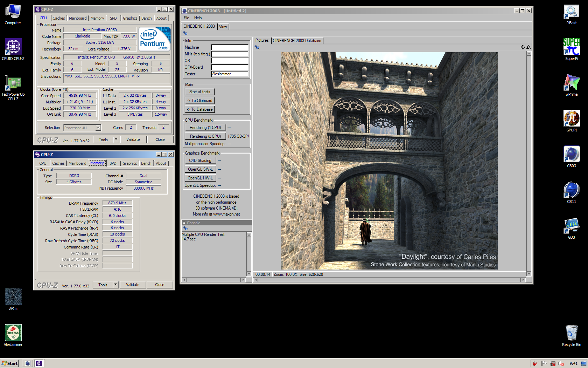Click the Tools button in top CPU-Z
Image resolution: width=588 pixels, height=368 pixels.
(103, 139)
